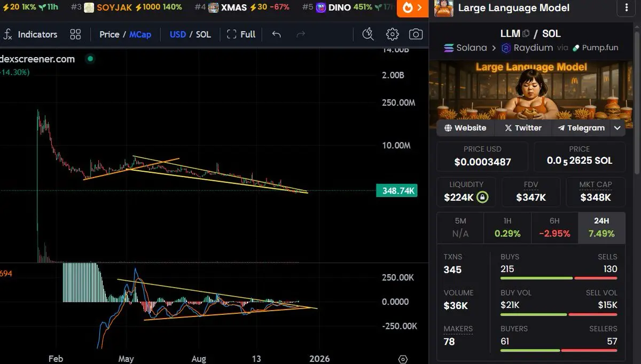Viewport: 641px width, 364px height.
Task: Click the buyers versus sellers ratio bar
Action: pos(559,351)
